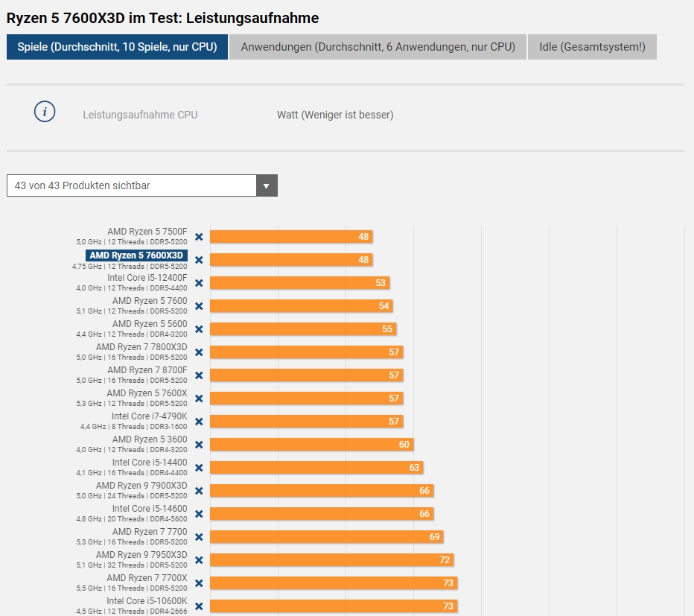694x616 pixels.
Task: Remove AMD Ryzen 7 7700X entry
Action: pyautogui.click(x=199, y=583)
